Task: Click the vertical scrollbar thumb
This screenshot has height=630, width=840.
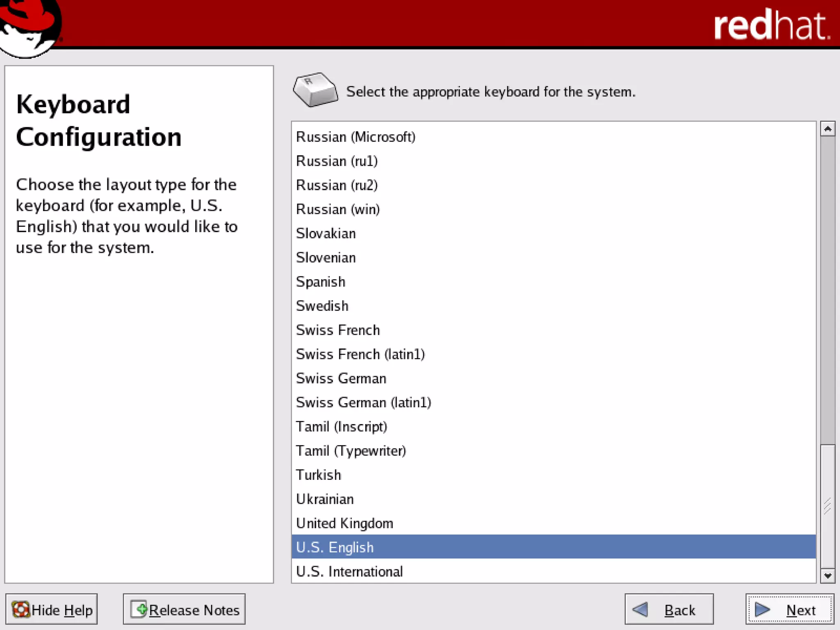Action: (x=828, y=505)
